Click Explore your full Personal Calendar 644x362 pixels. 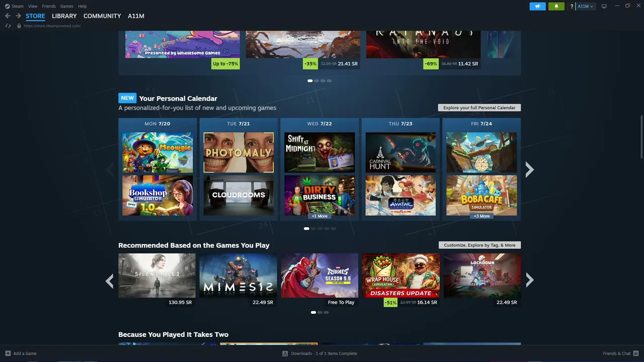[x=479, y=108]
